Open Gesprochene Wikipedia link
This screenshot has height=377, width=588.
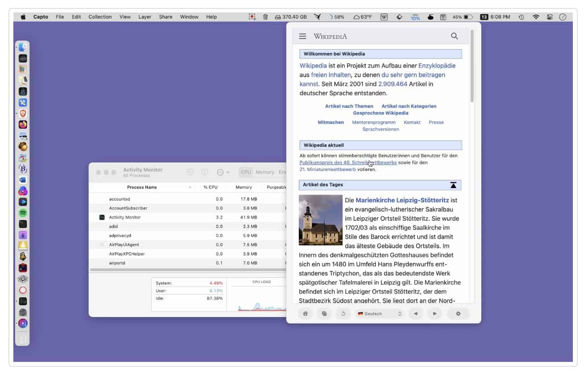381,113
